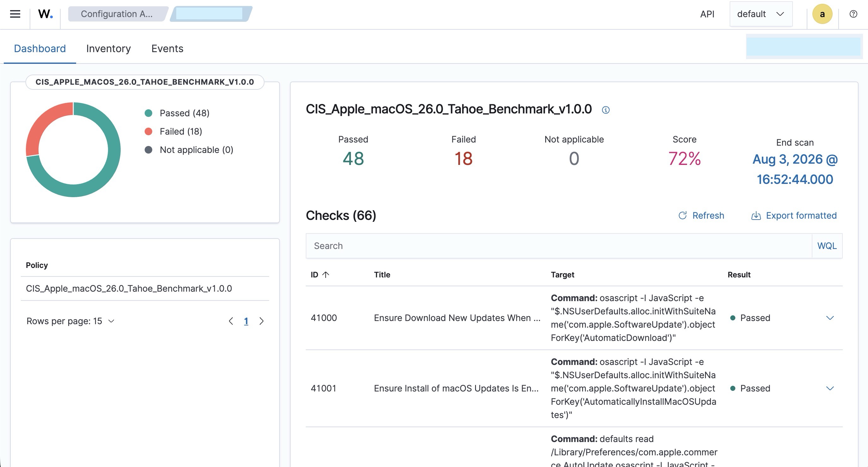The image size is (868, 467).
Task: Click 'Ensure Install of macOS Updates Is En...' title
Action: [x=456, y=388]
